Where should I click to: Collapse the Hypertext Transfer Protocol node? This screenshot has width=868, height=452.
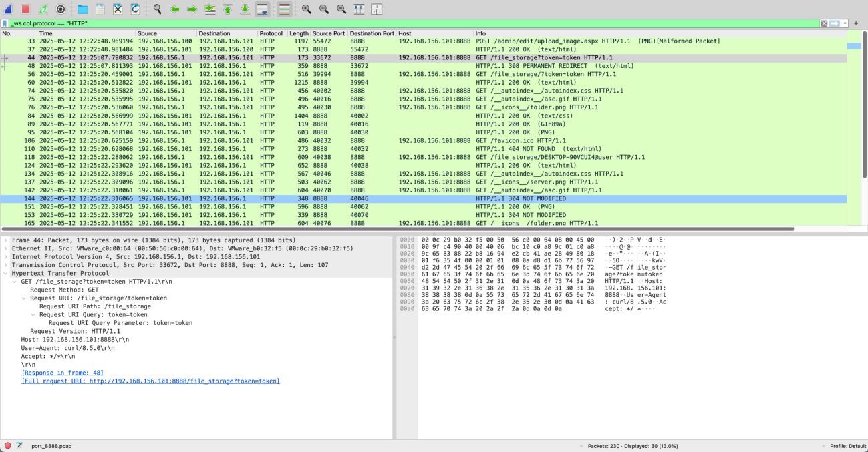[x=6, y=273]
